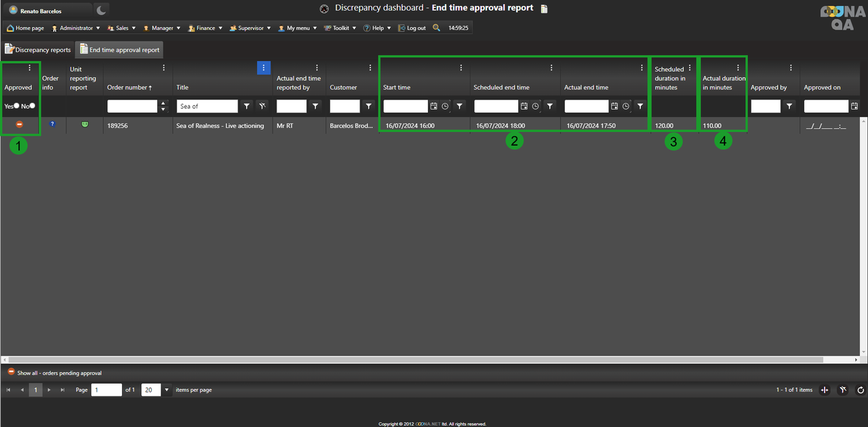Open the clock time picker for Scheduled end time

point(536,106)
